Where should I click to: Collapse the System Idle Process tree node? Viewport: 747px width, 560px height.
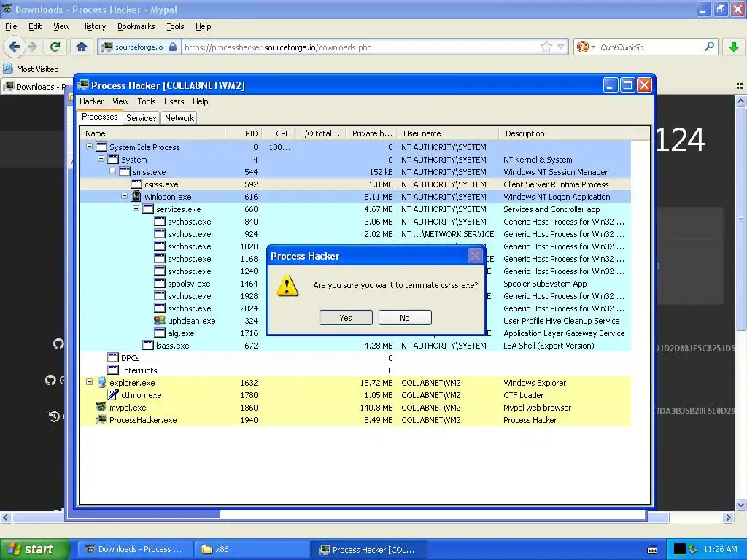coord(89,147)
